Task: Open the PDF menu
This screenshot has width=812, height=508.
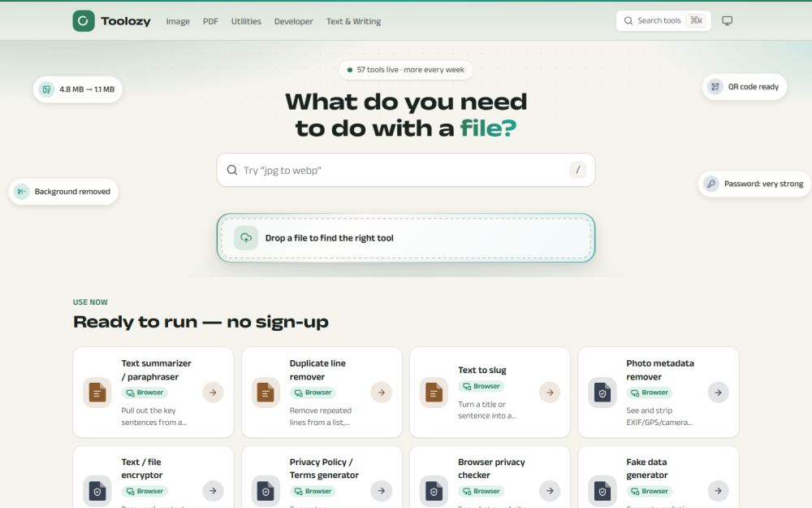Action: coord(210,21)
